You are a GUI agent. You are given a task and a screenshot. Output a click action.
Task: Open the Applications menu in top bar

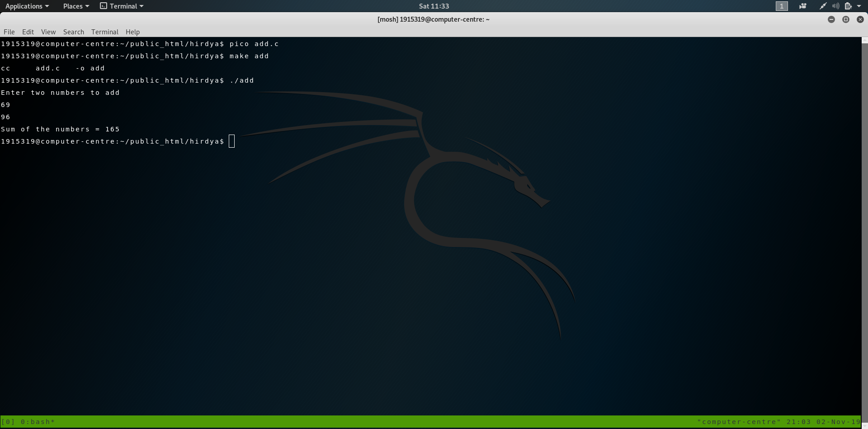click(x=27, y=6)
